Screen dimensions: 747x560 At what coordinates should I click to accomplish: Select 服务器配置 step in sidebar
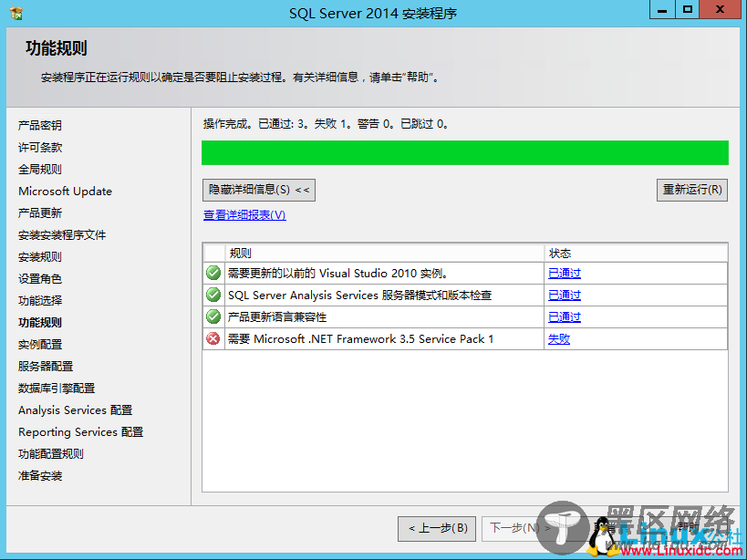pos(46,367)
